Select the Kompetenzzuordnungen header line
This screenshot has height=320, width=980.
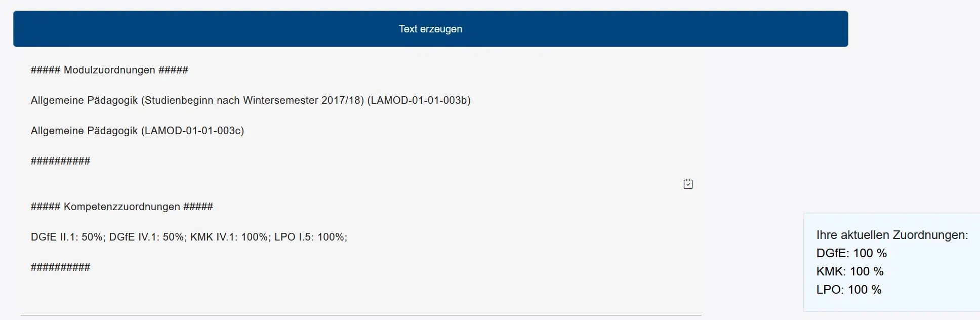click(122, 207)
